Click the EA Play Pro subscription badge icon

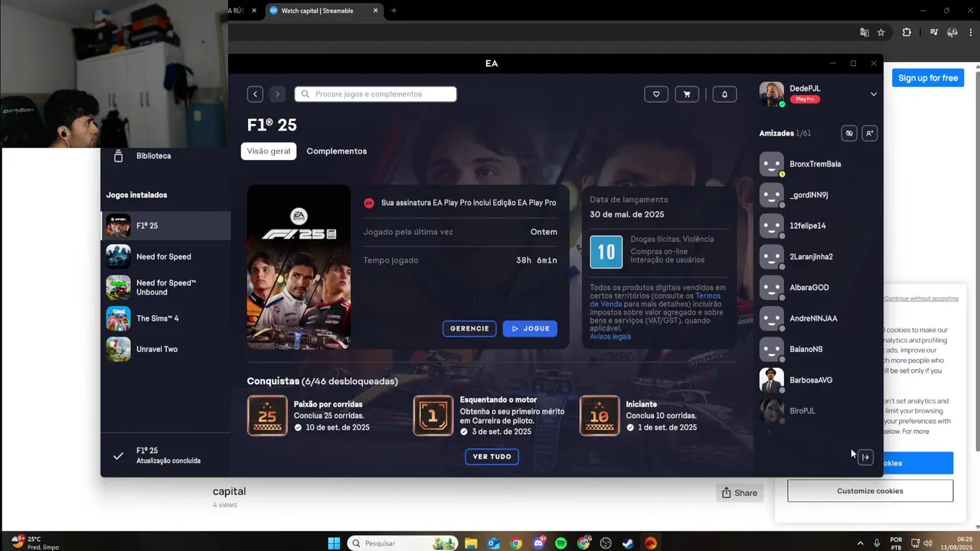(369, 203)
